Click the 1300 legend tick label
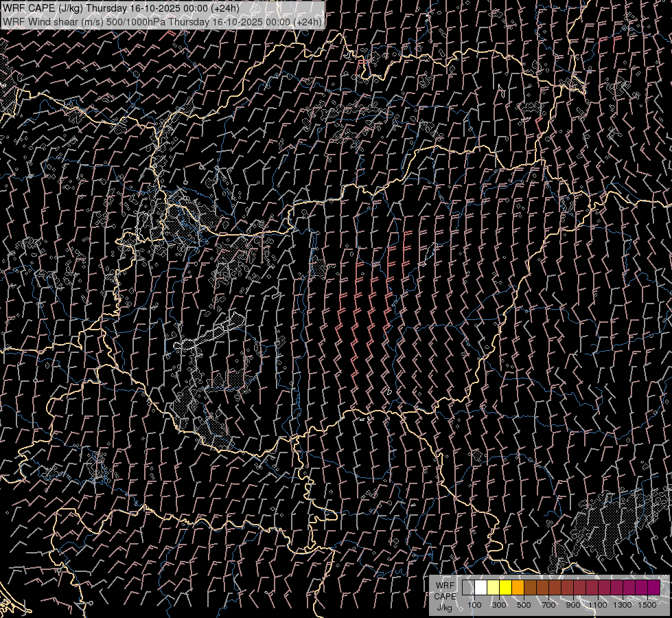 [623, 605]
